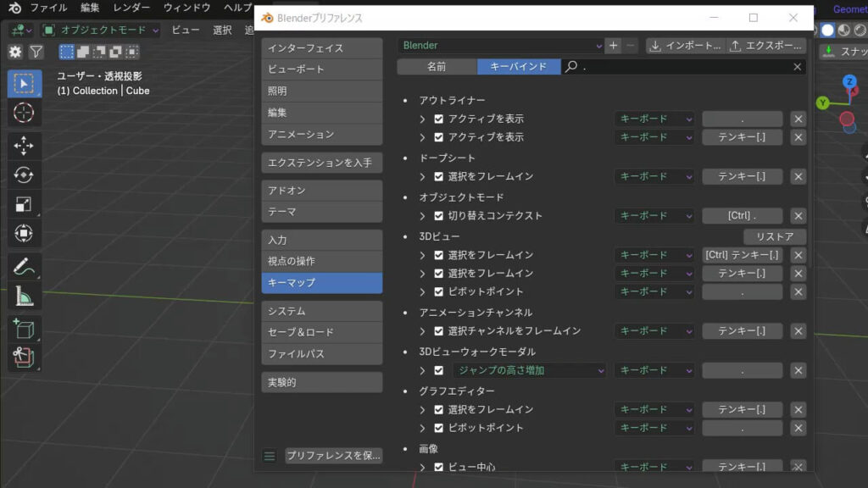Uncheck 選択チャンネルをフレームイン checkbox
The image size is (868, 488).
(439, 331)
